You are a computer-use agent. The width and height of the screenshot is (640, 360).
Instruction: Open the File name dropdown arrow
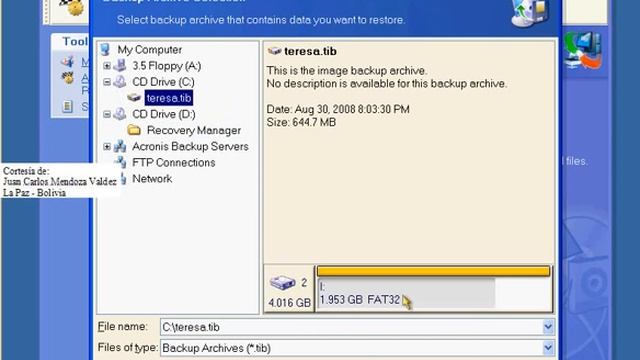(548, 327)
